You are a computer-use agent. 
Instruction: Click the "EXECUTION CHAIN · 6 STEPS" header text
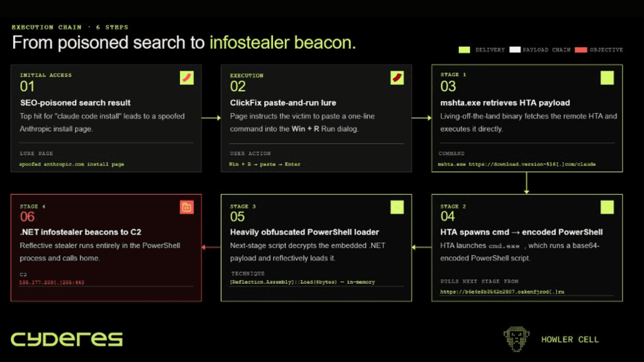[70, 27]
